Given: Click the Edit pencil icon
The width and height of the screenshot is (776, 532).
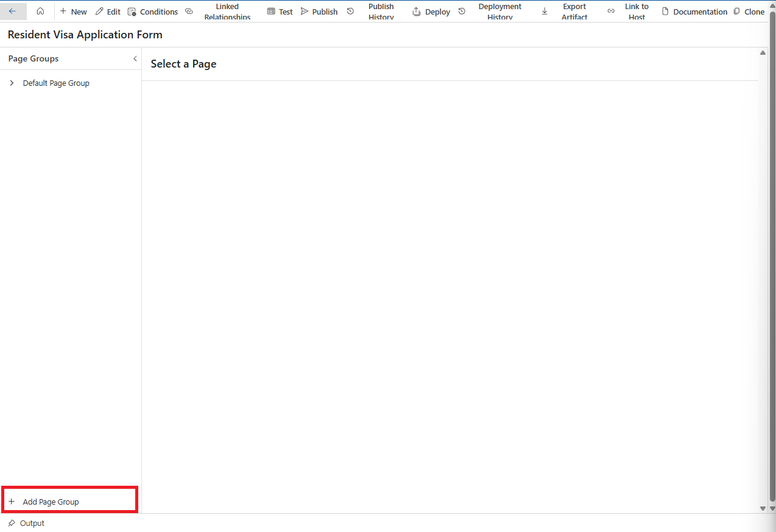Looking at the screenshot, I should pos(100,12).
